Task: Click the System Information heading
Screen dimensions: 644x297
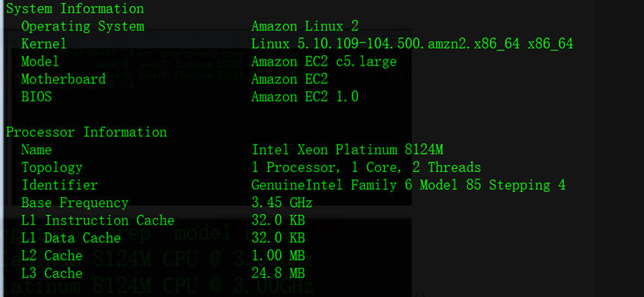Action: 74,9
